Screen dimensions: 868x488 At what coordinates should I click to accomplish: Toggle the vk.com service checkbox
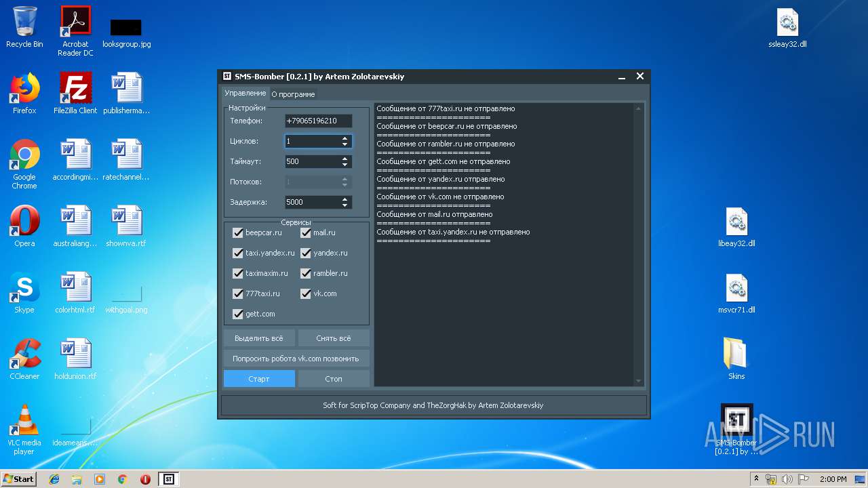tap(306, 293)
